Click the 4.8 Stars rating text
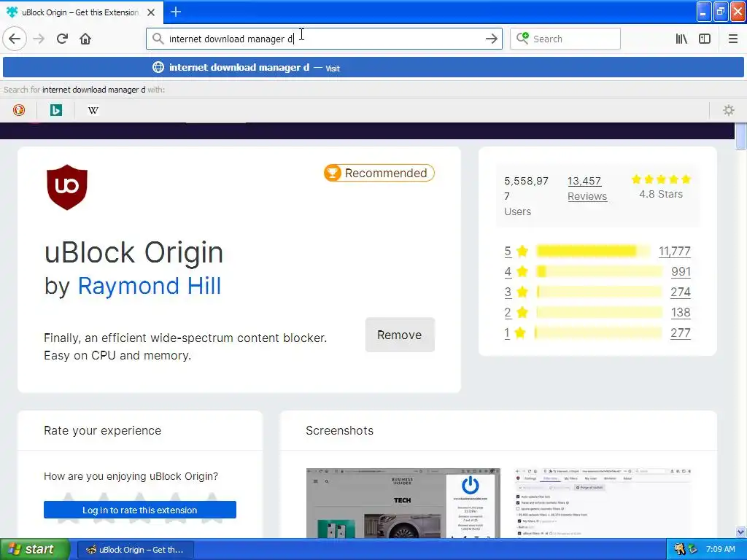This screenshot has width=747, height=560. click(x=661, y=194)
